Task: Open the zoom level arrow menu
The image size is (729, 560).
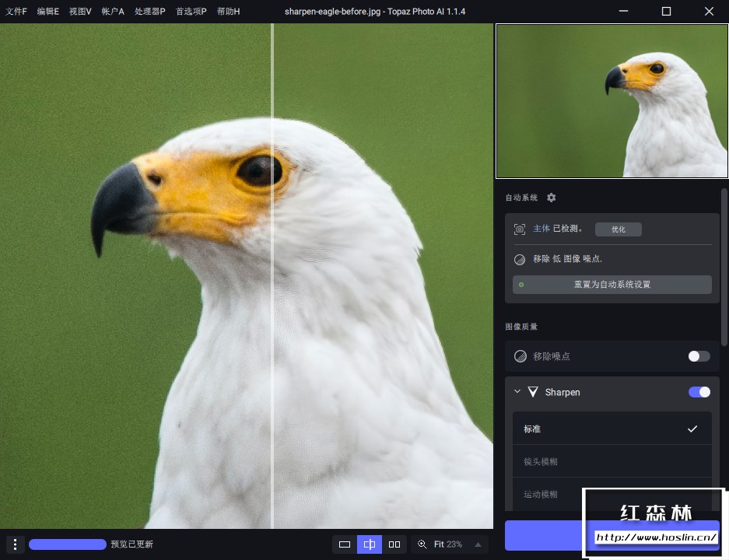Action: coord(478,544)
